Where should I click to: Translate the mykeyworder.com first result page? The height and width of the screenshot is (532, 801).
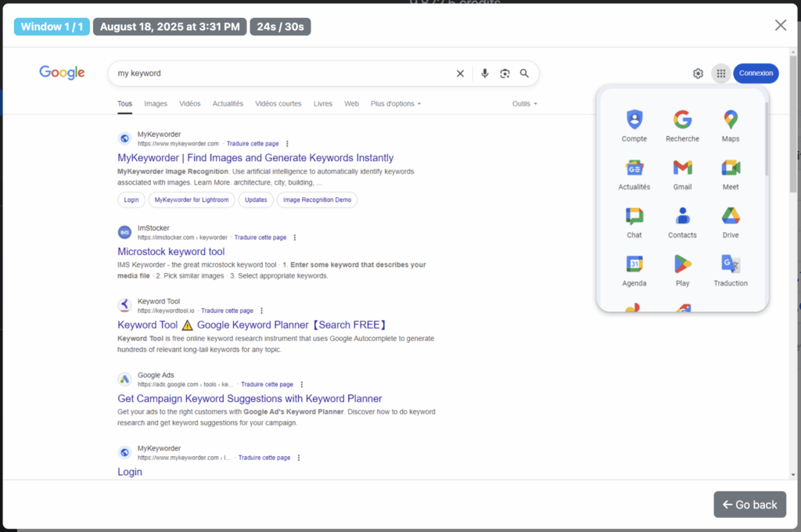click(253, 144)
